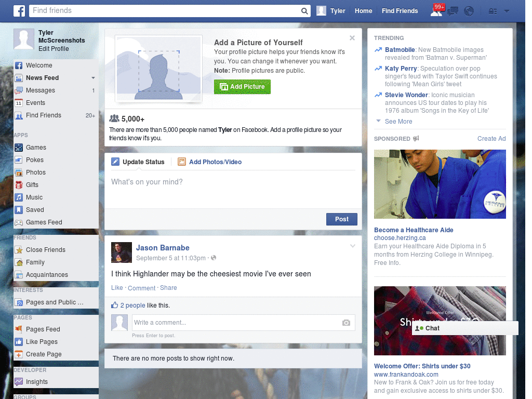Open the Stevie Wonder trending topic

(x=406, y=95)
